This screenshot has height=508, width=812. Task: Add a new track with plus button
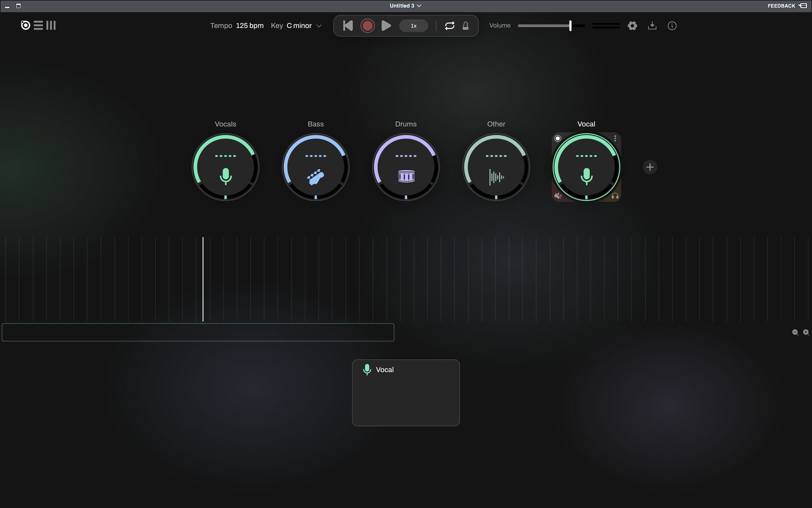(650, 167)
